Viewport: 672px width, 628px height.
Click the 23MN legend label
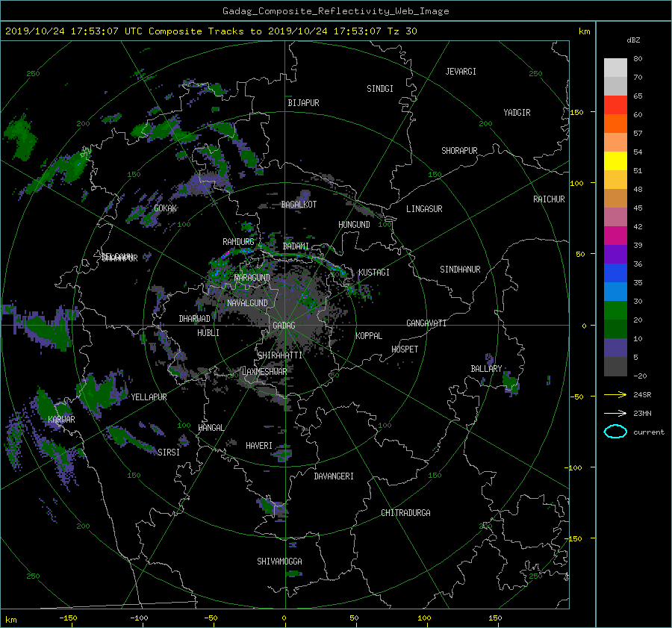[642, 414]
